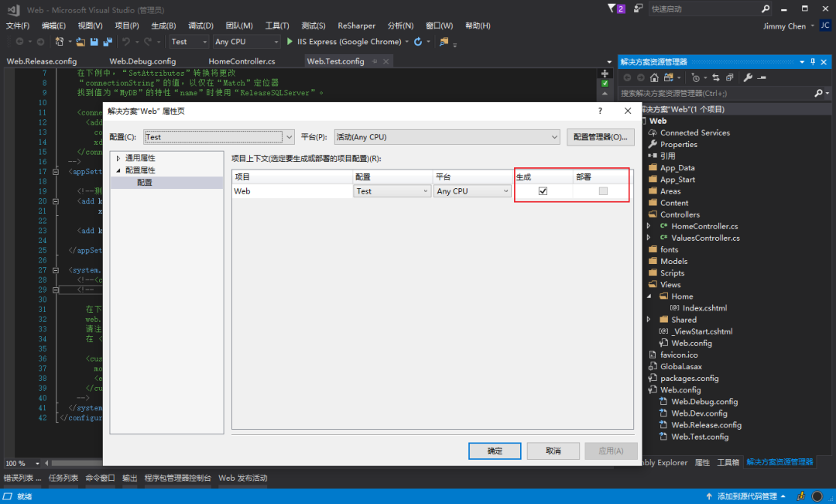Expand Common Properties (通用属性) tree node
The height and width of the screenshot is (504, 836).
pos(118,159)
